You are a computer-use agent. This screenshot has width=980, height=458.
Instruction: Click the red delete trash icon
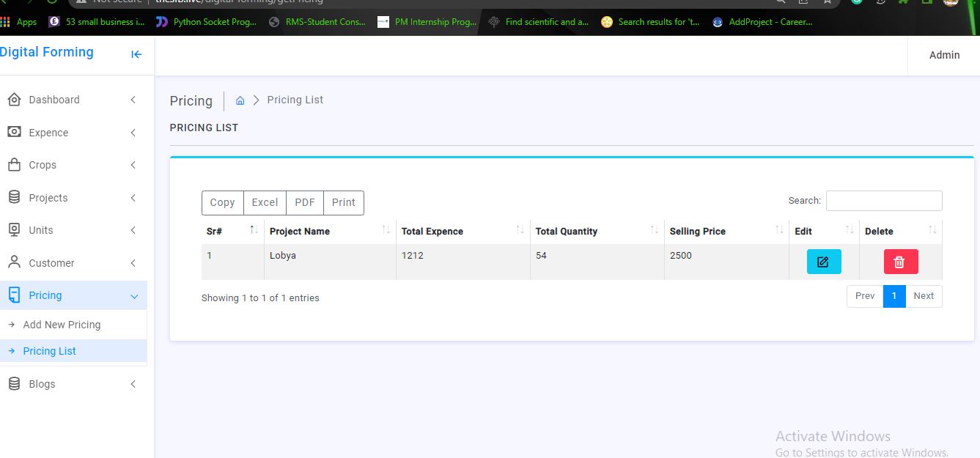tap(900, 262)
